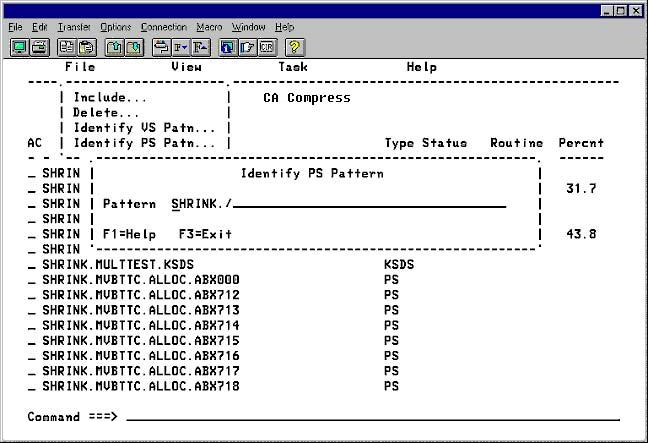
Task: Choose Identify VS Patn... option
Action: (x=144, y=128)
